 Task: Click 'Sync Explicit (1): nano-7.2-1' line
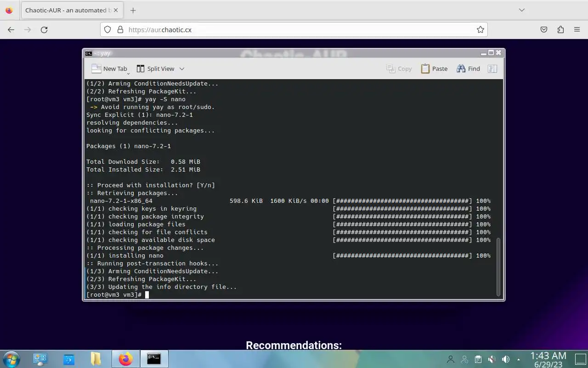140,115
